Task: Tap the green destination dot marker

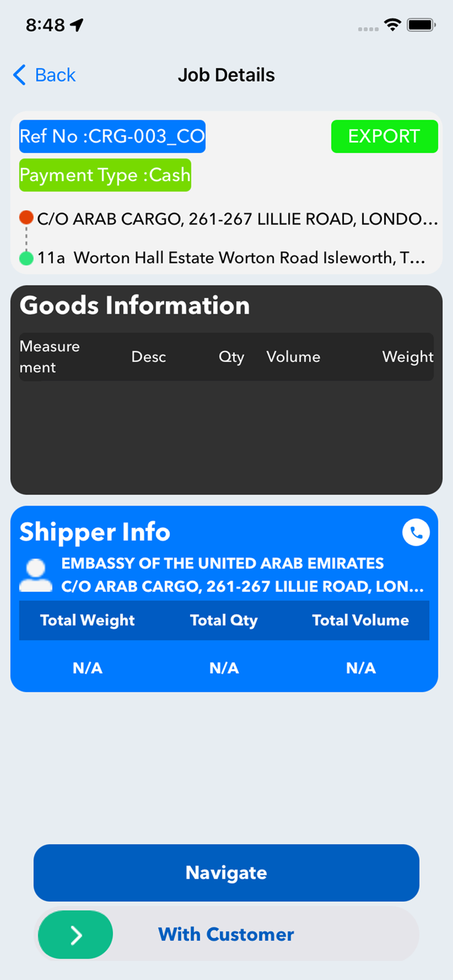Action: point(25,258)
